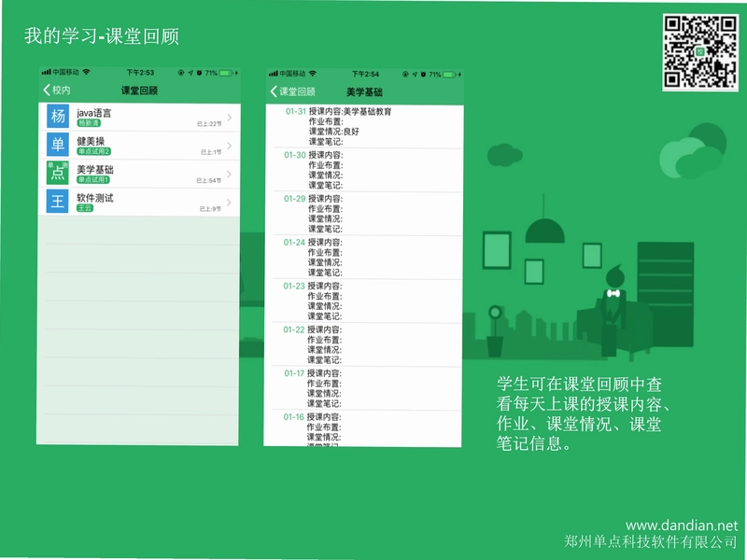Open the java语言 row chevron
The image size is (747, 560).
(x=230, y=117)
